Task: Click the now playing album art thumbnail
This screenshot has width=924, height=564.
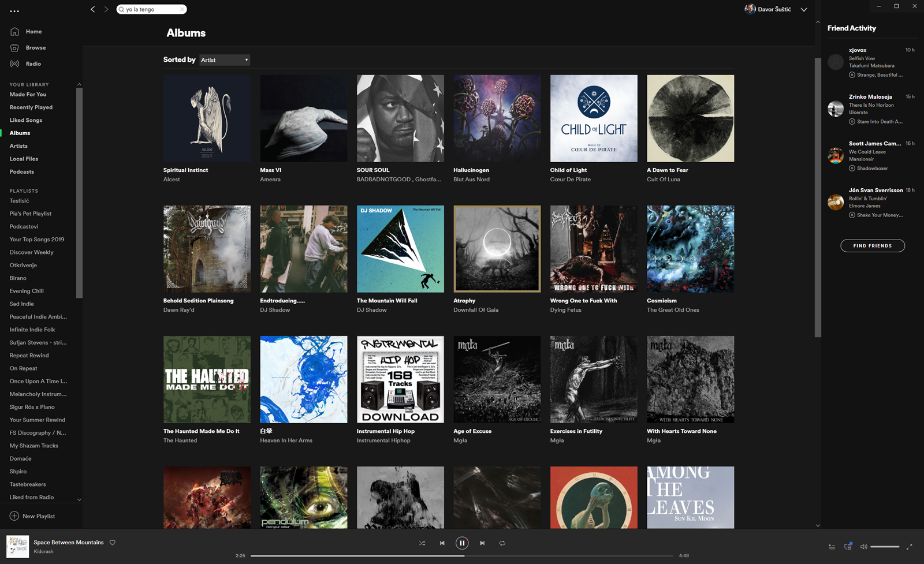Action: tap(17, 547)
